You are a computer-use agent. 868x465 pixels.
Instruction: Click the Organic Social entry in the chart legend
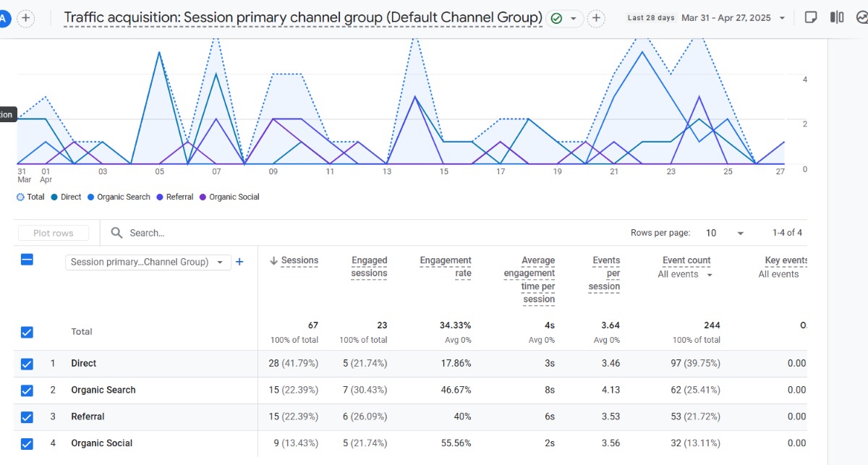tap(229, 197)
